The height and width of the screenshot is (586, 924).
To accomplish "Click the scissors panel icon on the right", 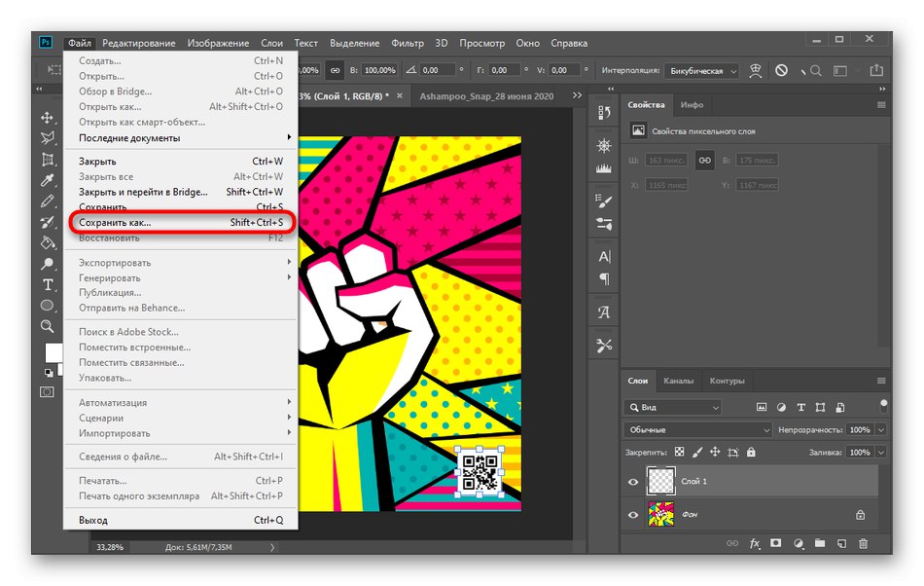I will coord(604,344).
